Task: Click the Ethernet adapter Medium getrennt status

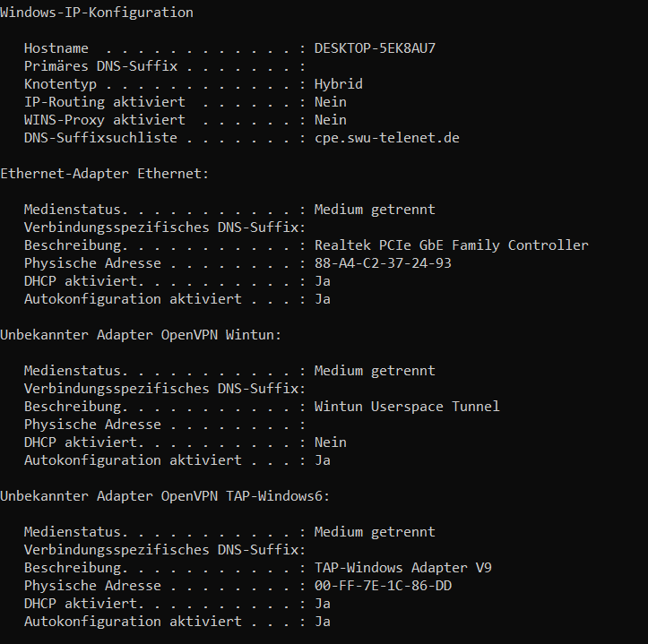Action: [375, 210]
